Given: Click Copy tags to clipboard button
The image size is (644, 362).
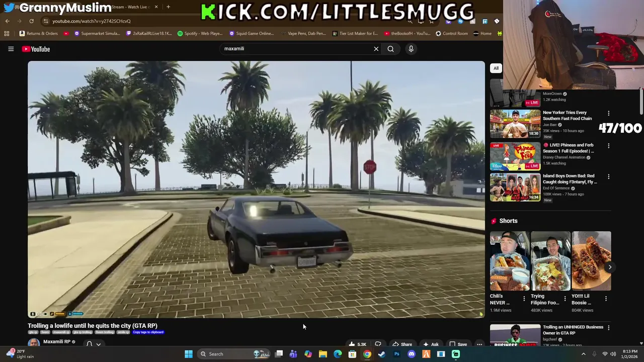Looking at the screenshot, I should tap(148, 332).
